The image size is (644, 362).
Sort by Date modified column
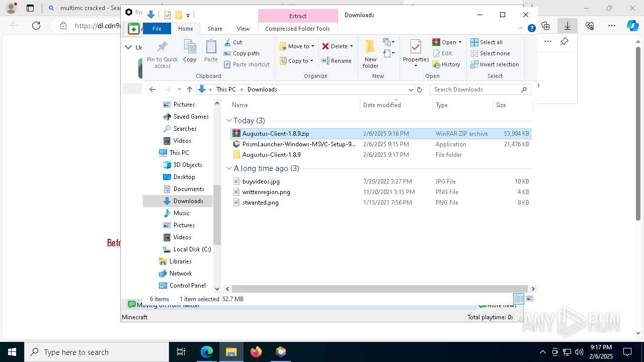[396, 105]
